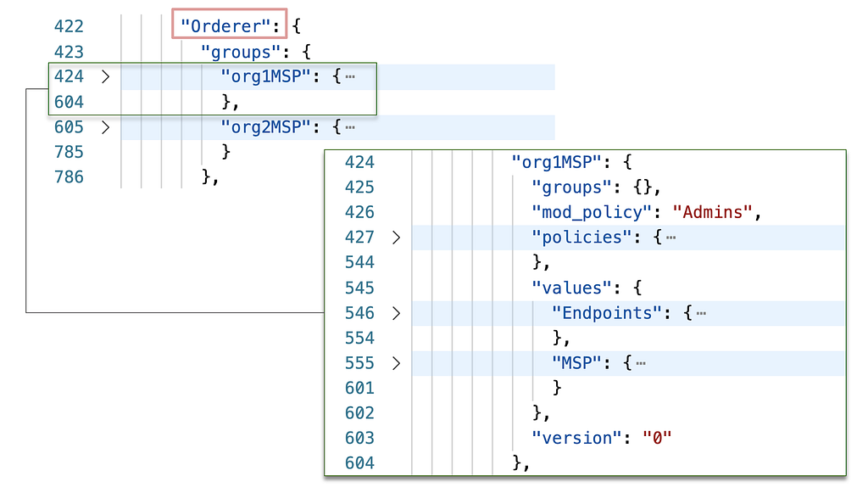Click the "values" key on line 545
The height and width of the screenshot is (487, 868).
pyautogui.click(x=571, y=288)
